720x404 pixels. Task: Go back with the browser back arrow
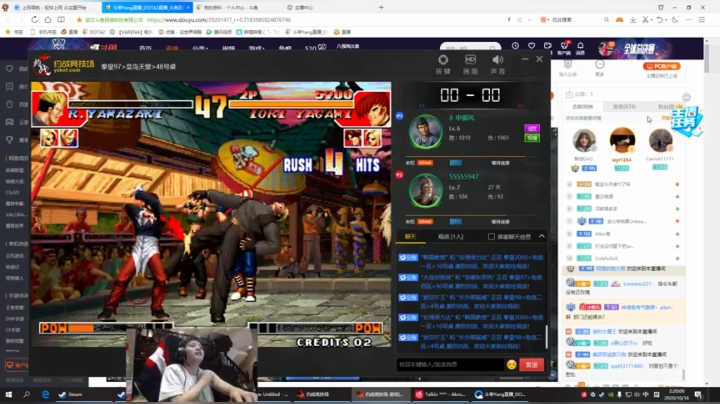(x=8, y=20)
